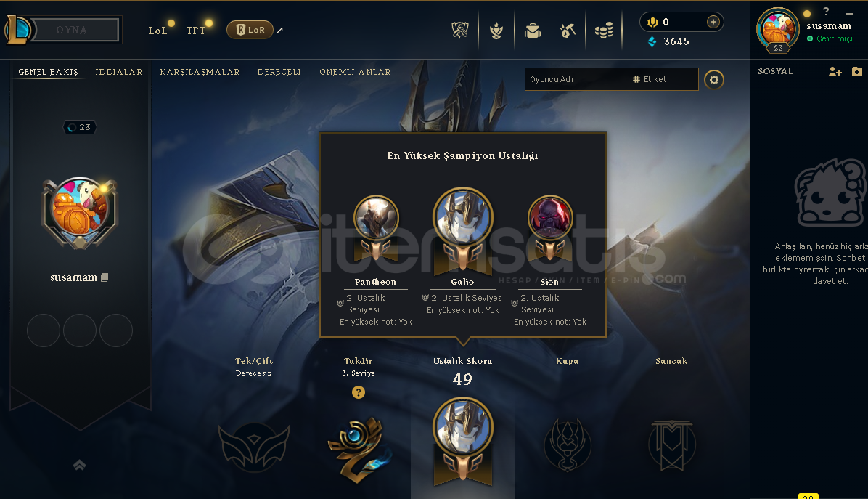Open the DERECELİ tab
868x499 pixels.
[x=279, y=72]
